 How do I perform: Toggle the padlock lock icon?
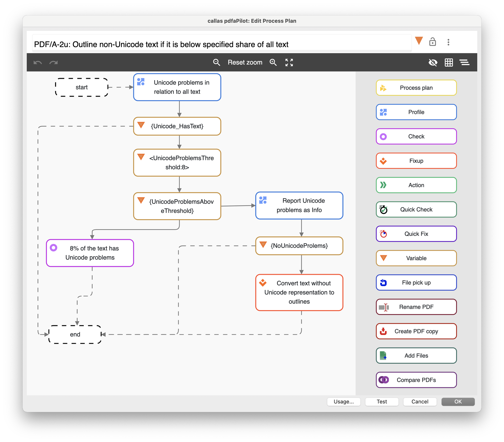433,42
